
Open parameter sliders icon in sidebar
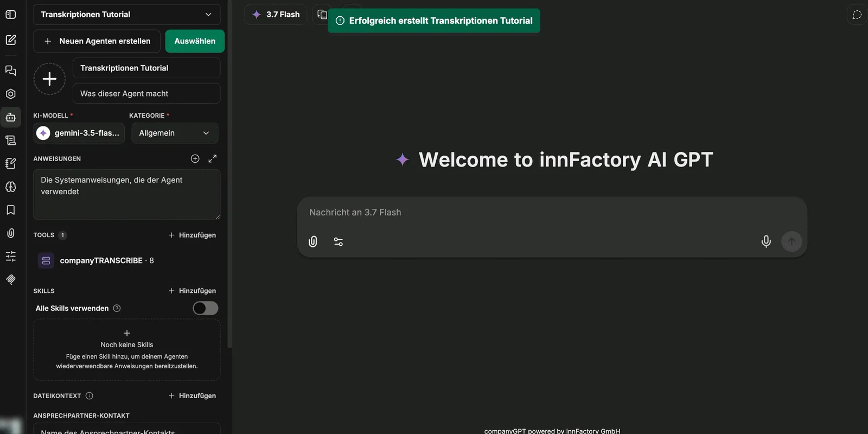click(x=11, y=256)
